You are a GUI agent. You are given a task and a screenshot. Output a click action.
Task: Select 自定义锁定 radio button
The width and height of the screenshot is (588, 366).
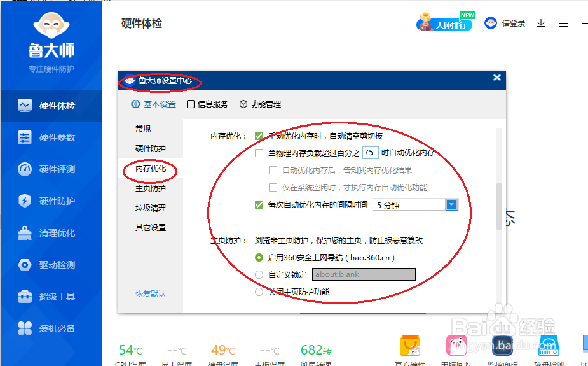tap(259, 274)
